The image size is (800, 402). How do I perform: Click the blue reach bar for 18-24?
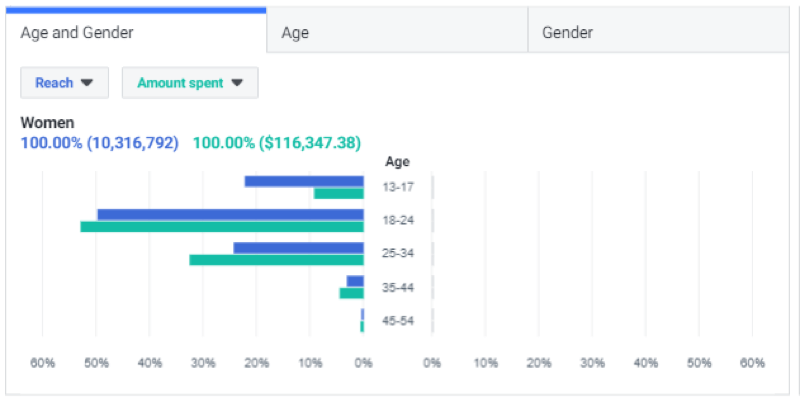pyautogui.click(x=230, y=215)
